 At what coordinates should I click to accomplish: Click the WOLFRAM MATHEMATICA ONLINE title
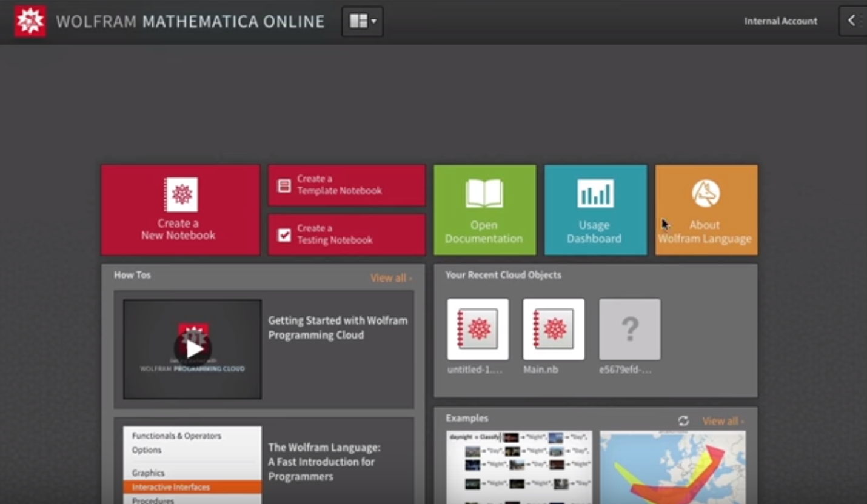click(x=190, y=22)
